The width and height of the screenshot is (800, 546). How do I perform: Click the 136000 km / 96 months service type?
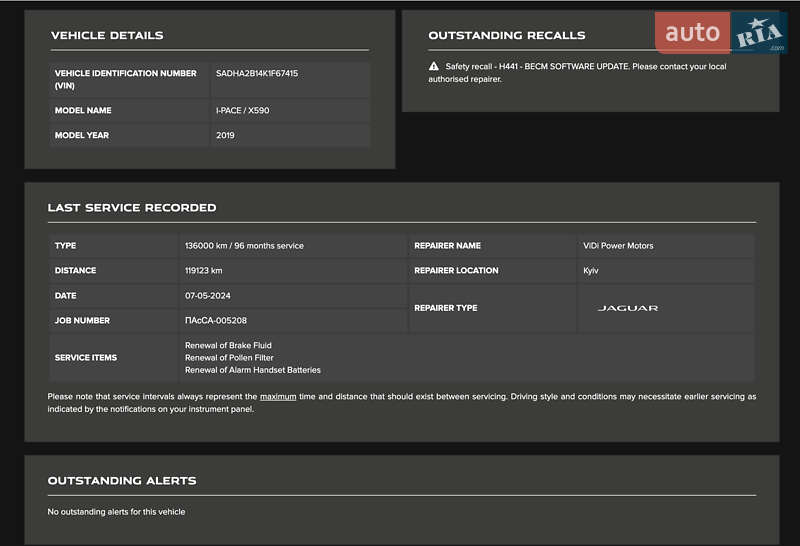[244, 246]
